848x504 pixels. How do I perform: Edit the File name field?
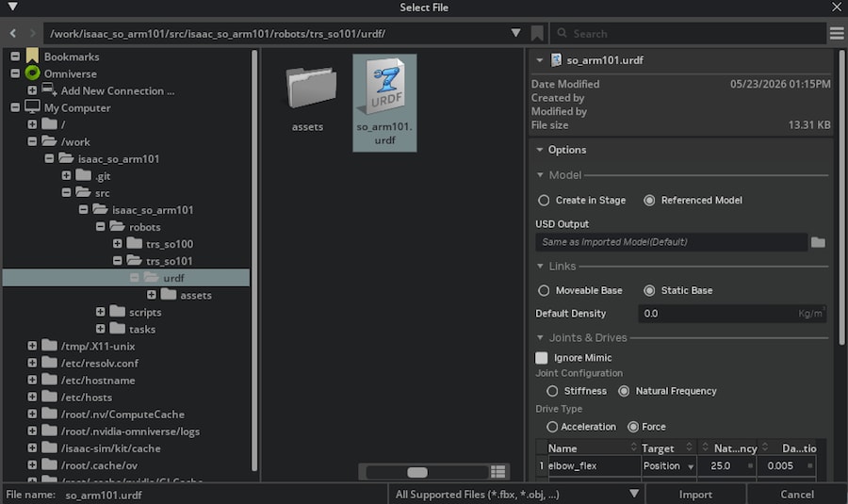click(221, 495)
